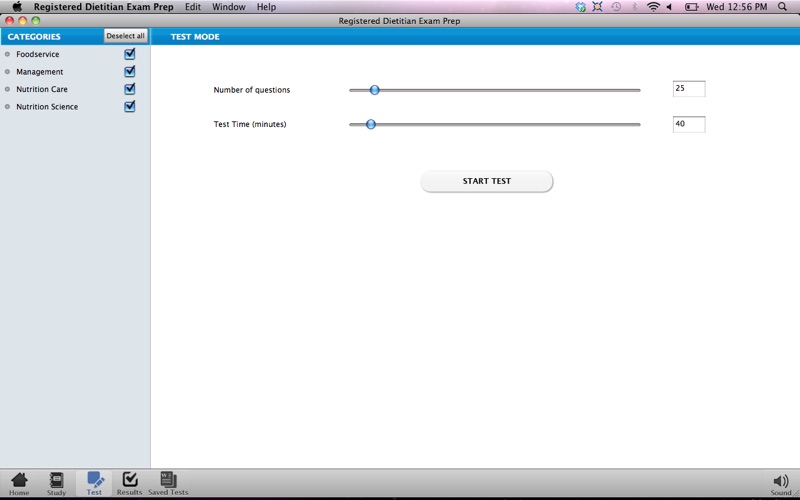Open the Results checkmark icon
Screen dimensions: 800x500
pyautogui.click(x=130, y=483)
